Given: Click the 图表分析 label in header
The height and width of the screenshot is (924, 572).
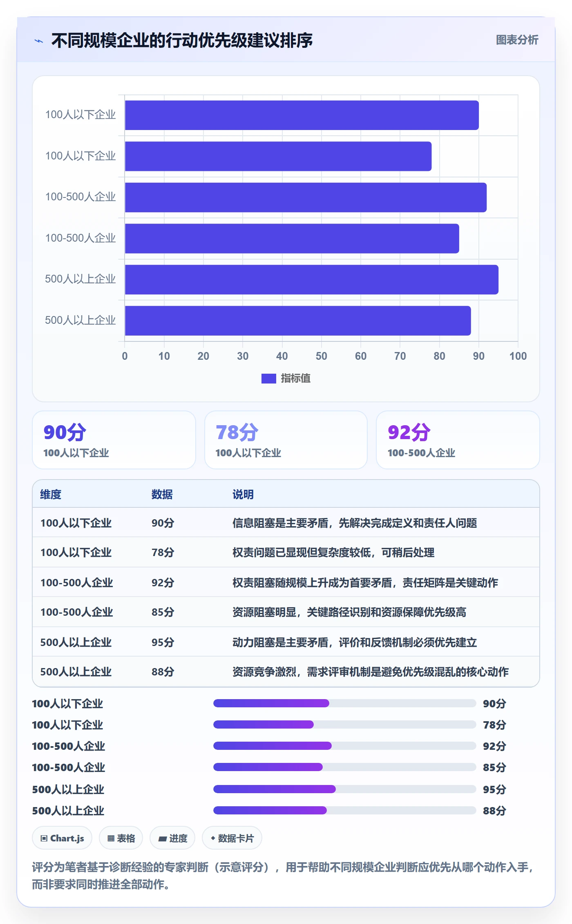Looking at the screenshot, I should point(517,40).
